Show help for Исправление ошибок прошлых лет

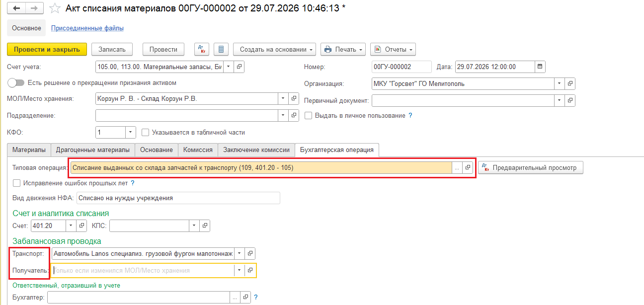point(132,183)
